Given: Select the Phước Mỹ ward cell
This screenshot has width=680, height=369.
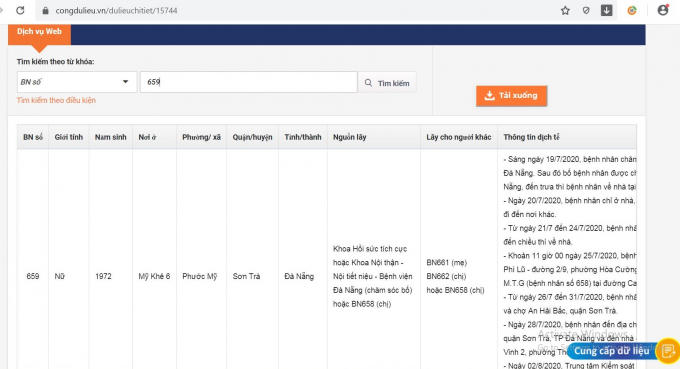Looking at the screenshot, I should tap(199, 276).
